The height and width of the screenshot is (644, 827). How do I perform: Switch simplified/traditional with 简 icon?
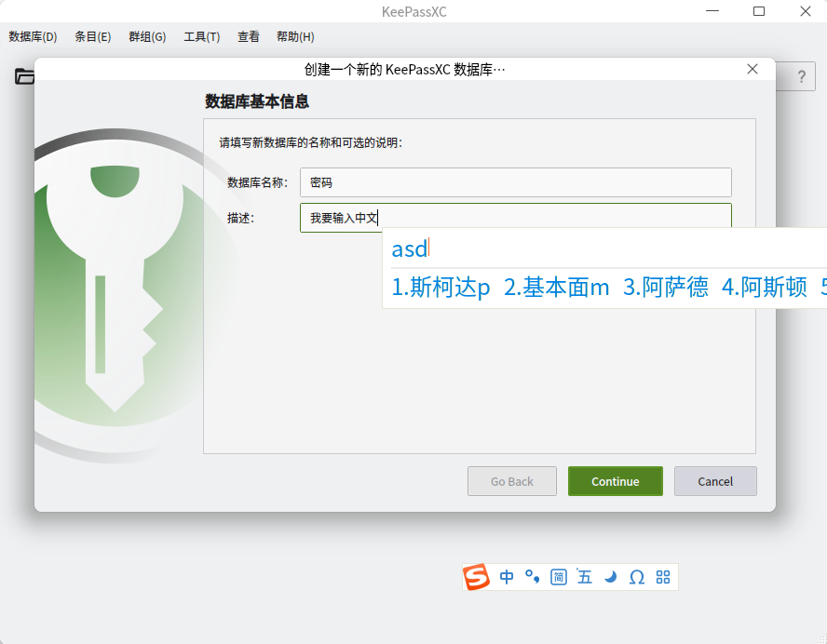[558, 578]
